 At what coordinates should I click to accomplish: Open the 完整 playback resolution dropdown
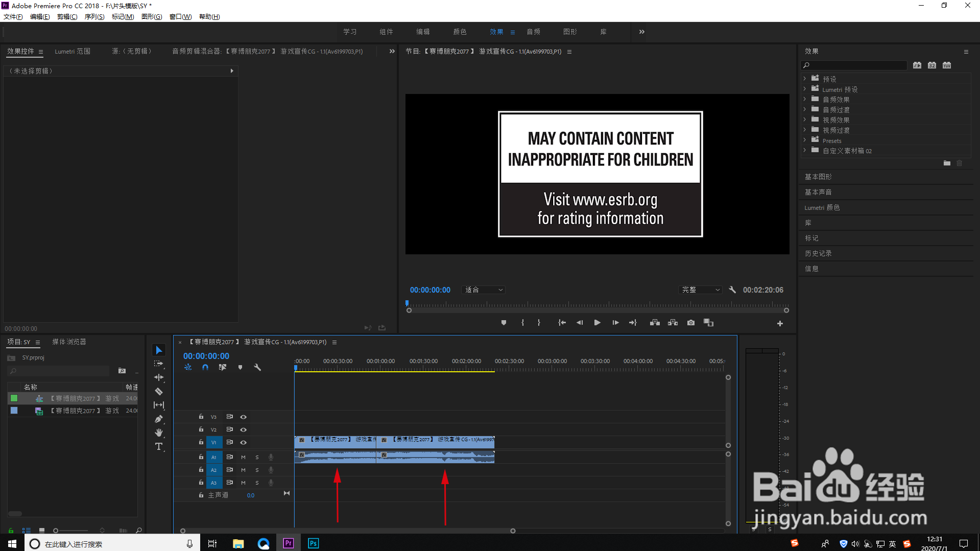click(x=700, y=290)
